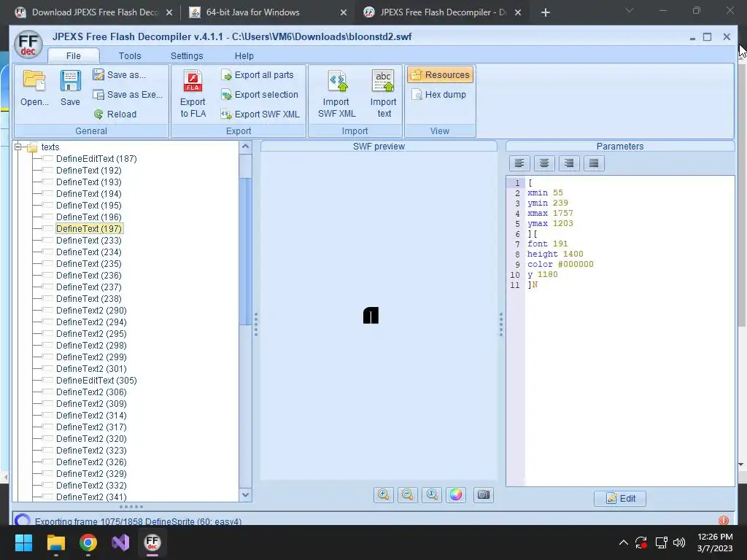Click the tree panel vertical scrollbar thumb
747x560 pixels.
click(245, 252)
